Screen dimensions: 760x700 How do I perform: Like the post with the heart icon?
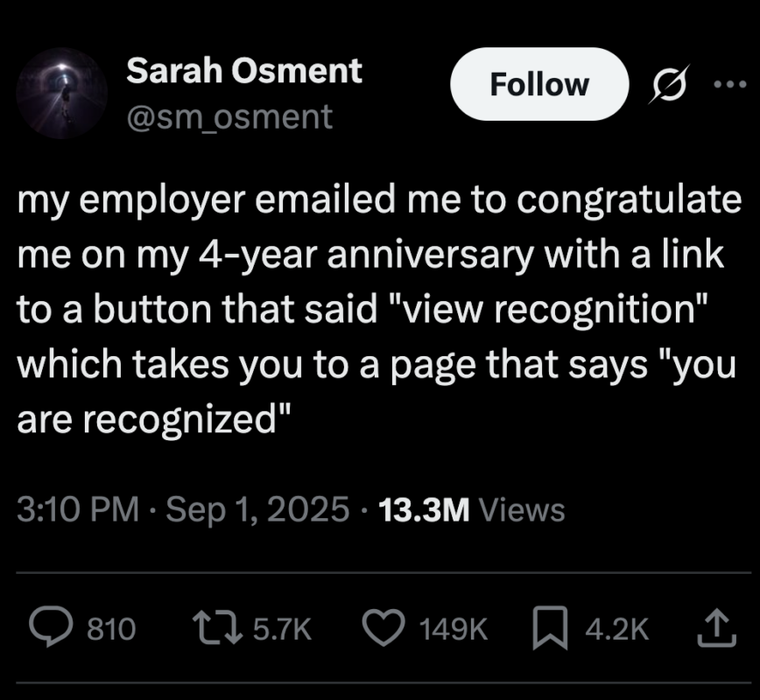pyautogui.click(x=383, y=626)
